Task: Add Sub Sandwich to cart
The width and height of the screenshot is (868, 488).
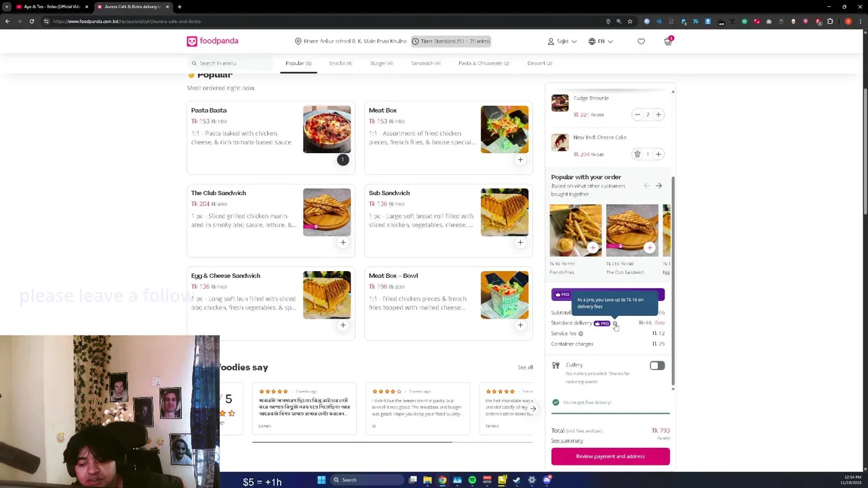Action: click(520, 243)
